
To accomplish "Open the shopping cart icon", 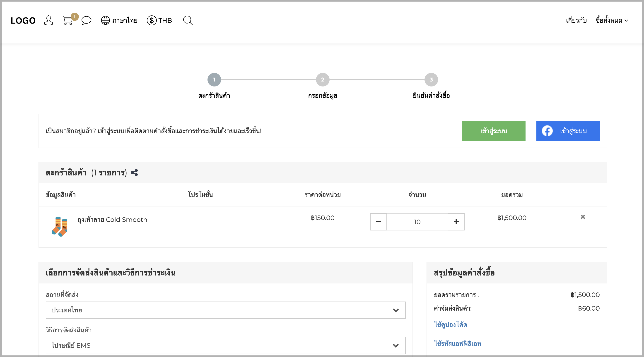I will click(x=68, y=20).
